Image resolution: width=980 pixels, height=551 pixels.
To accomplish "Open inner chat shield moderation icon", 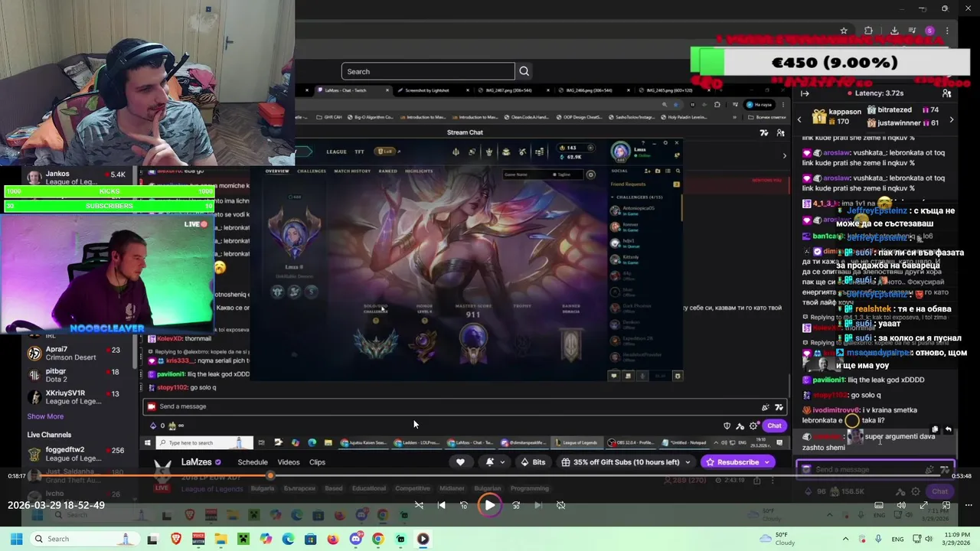I will tap(727, 425).
